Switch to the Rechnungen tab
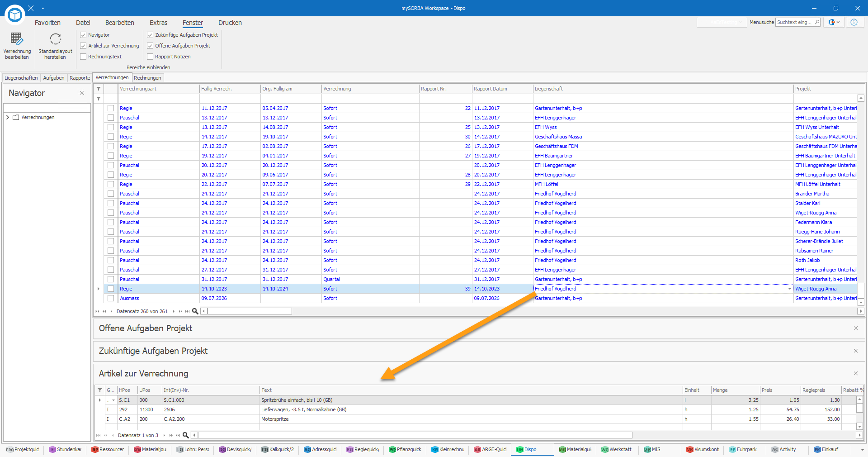868x457 pixels. 147,78
